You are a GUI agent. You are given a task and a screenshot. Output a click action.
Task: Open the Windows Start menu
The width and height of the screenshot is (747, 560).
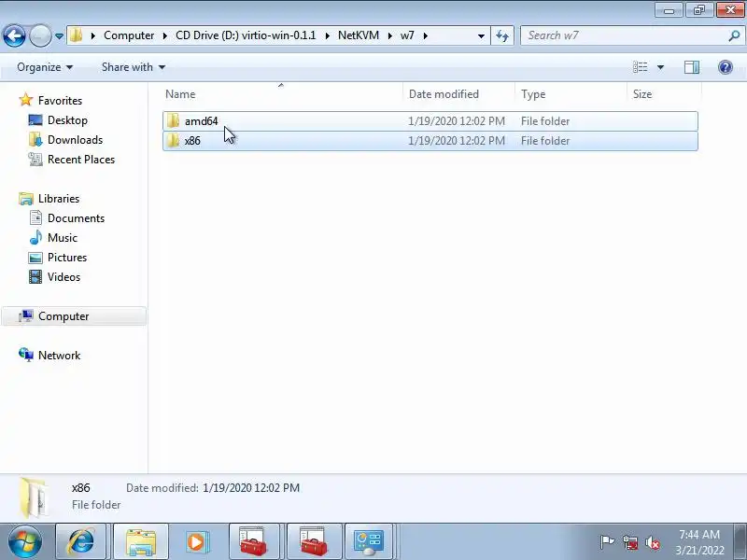[25, 541]
